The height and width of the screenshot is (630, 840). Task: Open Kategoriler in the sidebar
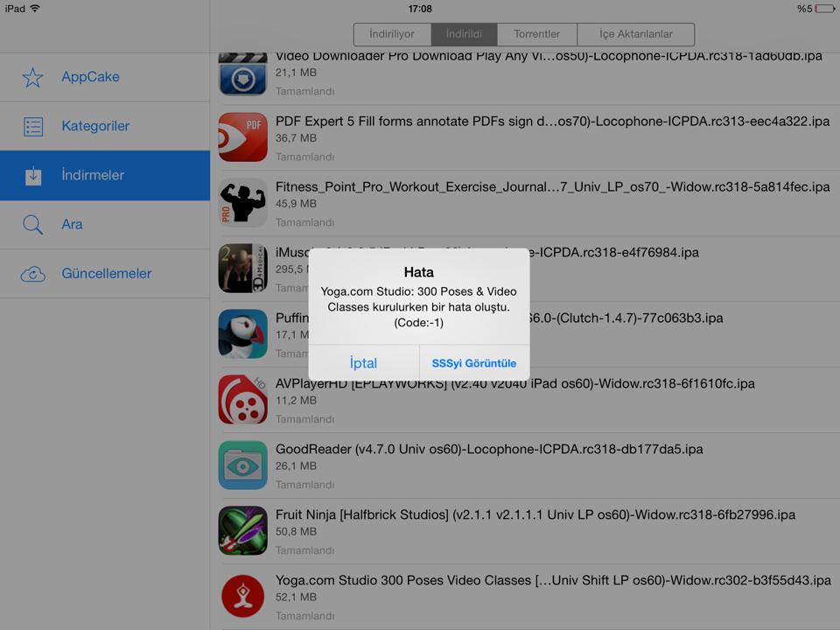coord(105,126)
